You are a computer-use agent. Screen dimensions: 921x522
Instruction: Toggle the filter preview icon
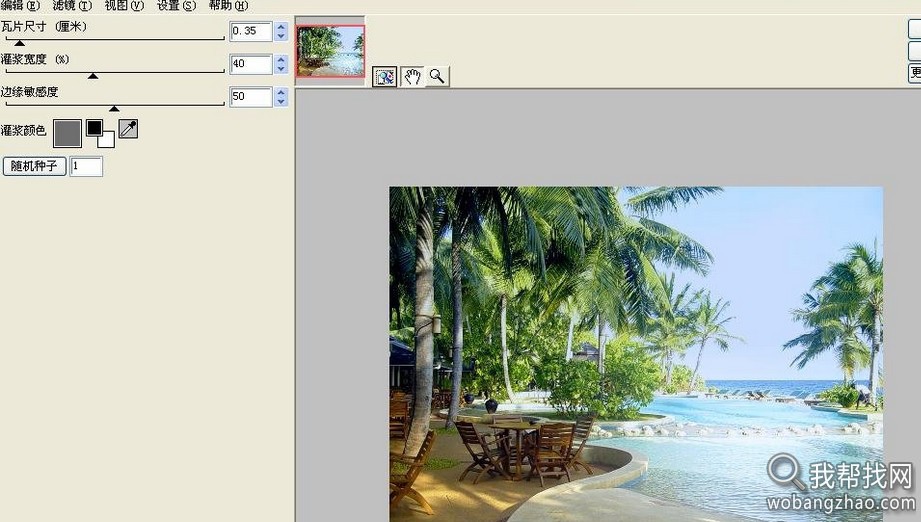click(x=385, y=76)
